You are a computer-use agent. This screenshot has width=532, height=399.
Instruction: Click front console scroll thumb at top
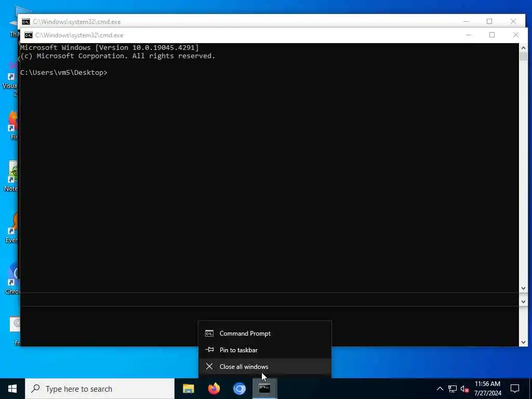pyautogui.click(x=523, y=57)
